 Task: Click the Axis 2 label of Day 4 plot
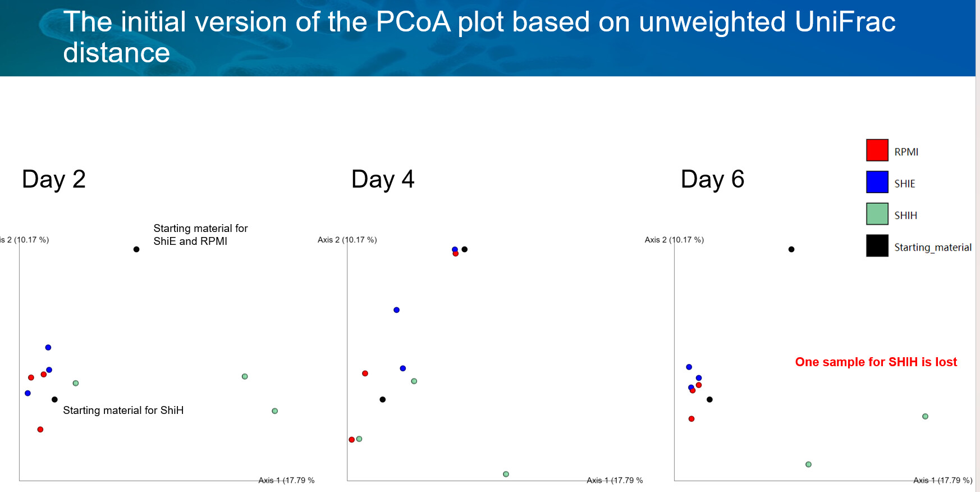pyautogui.click(x=347, y=240)
